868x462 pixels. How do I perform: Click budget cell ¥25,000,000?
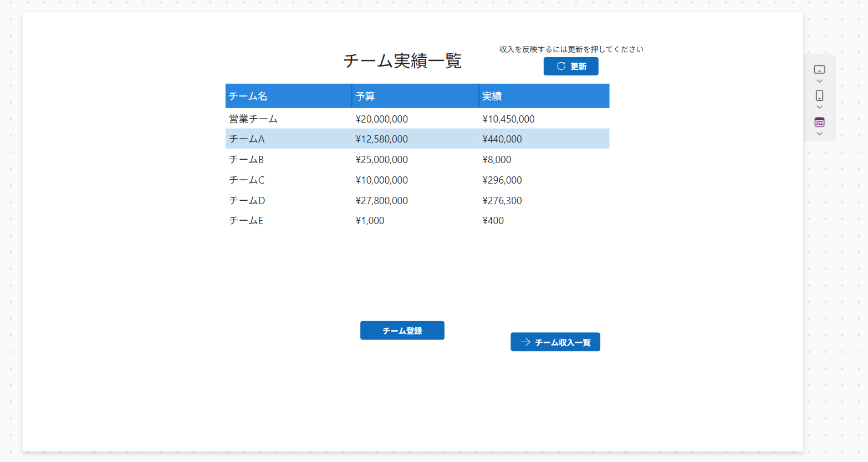click(x=382, y=160)
